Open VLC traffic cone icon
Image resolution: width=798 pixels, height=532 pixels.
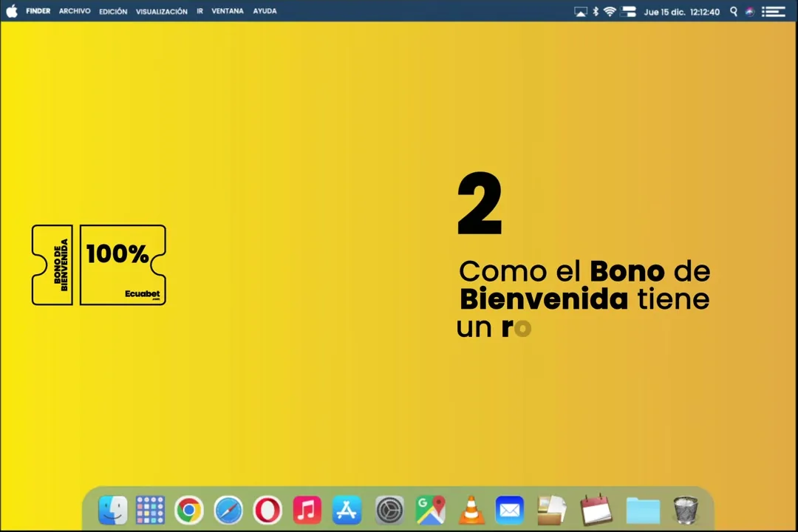471,510
